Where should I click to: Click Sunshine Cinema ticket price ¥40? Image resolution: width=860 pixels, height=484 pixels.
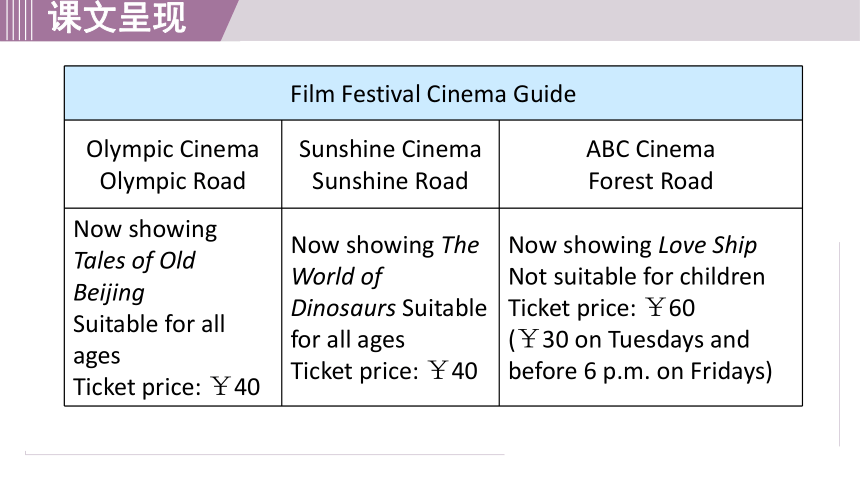click(x=453, y=371)
